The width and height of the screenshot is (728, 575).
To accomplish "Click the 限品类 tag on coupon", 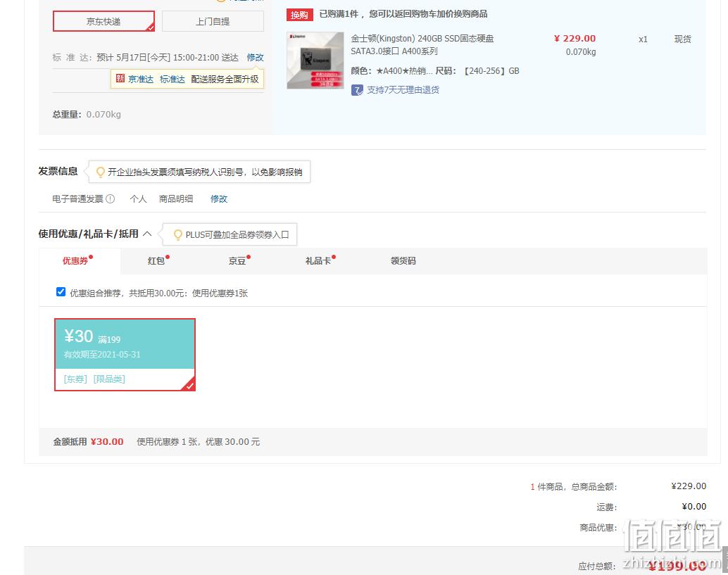I will coord(109,379).
